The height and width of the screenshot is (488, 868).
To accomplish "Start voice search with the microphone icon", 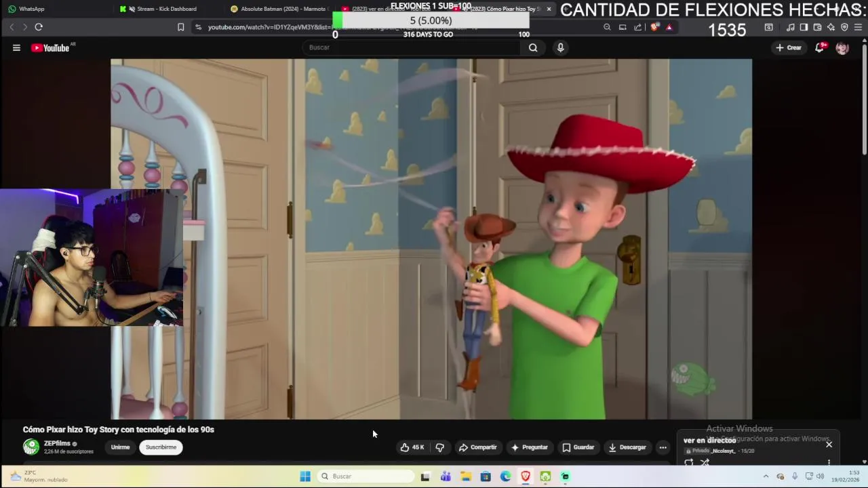I will (560, 47).
